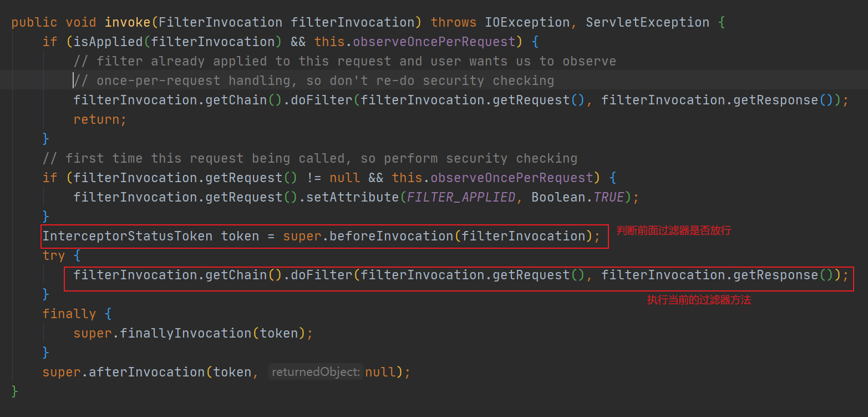Click the 'first time this request' comment
The image size is (868, 417).
[310, 158]
